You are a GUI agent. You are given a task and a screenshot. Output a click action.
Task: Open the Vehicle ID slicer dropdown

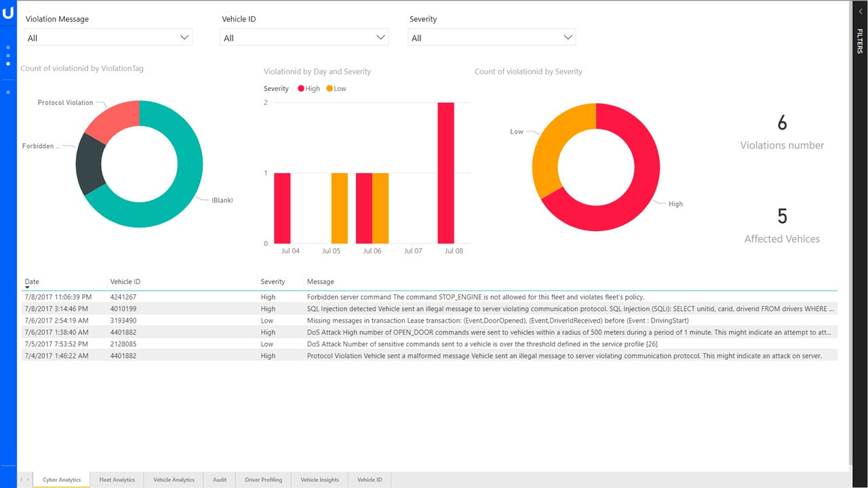coord(304,37)
